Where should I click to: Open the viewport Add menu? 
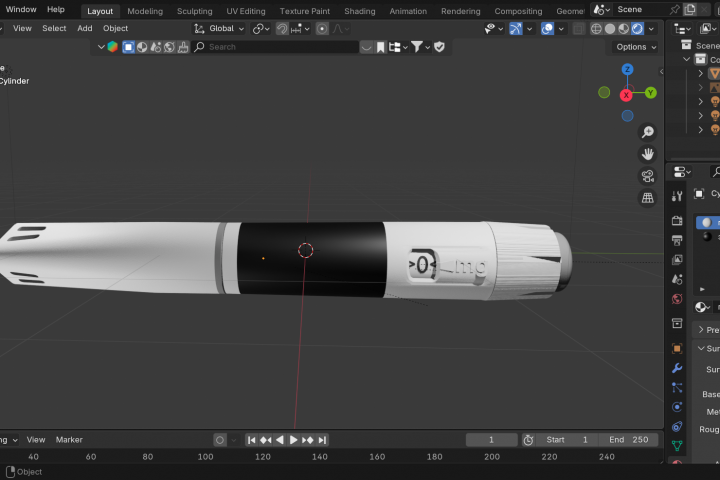pos(84,28)
